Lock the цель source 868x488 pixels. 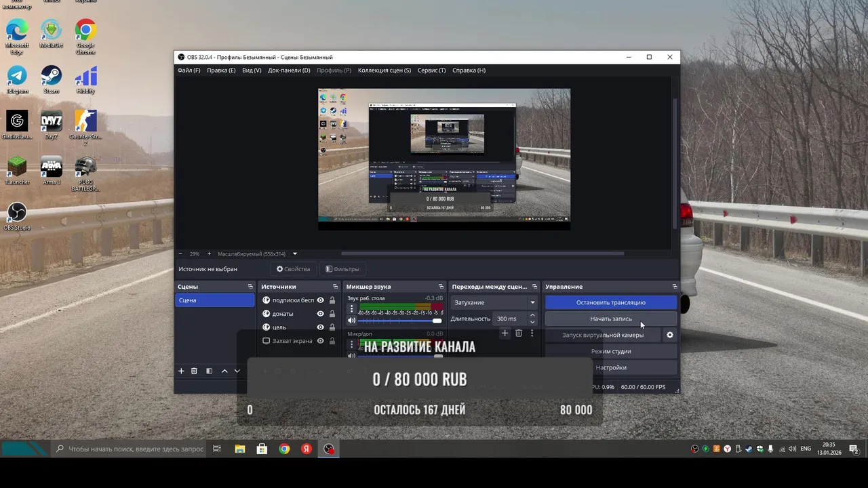(332, 327)
